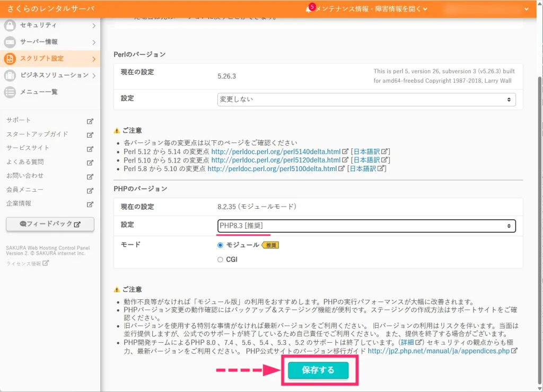Viewport: 543px width, 392px height.
Task: Click the notification bell icon with badge
Action: point(309,8)
